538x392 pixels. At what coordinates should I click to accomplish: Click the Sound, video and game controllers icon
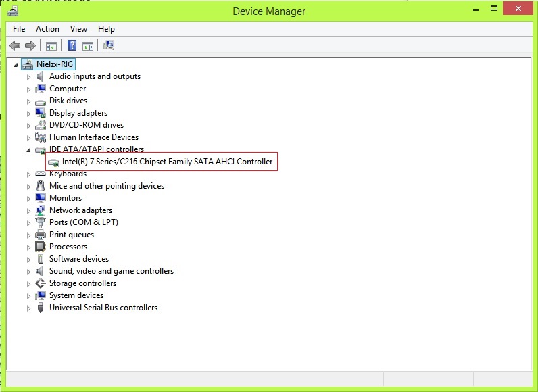[x=40, y=271]
